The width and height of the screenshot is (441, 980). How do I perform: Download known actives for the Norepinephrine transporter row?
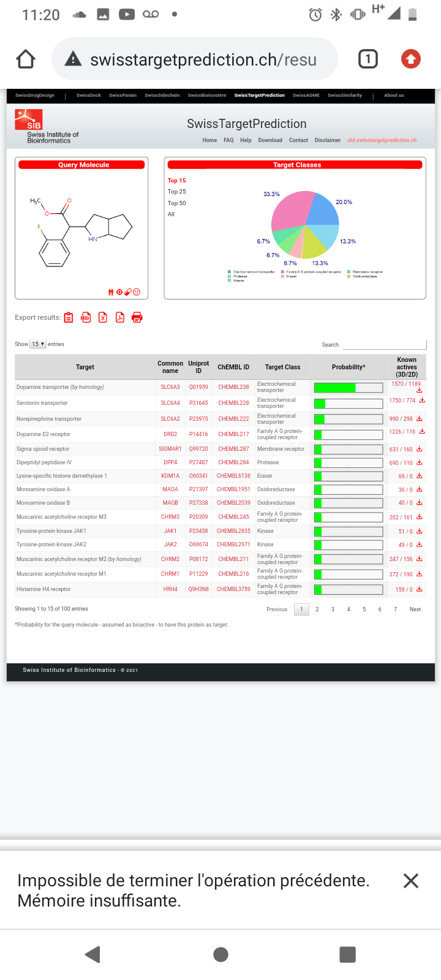420,419
